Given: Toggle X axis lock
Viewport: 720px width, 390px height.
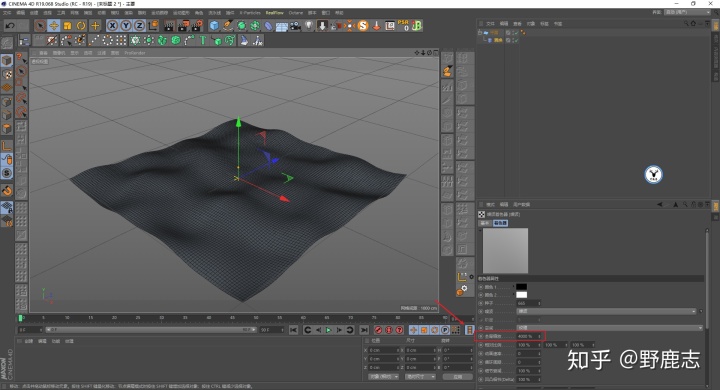Looking at the screenshot, I should click(112, 26).
